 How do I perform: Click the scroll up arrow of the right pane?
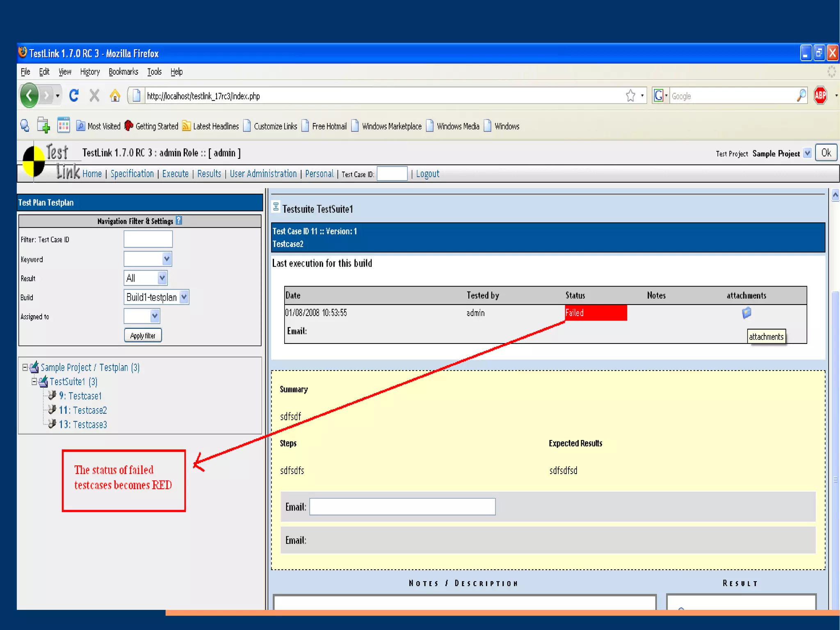[x=835, y=195]
